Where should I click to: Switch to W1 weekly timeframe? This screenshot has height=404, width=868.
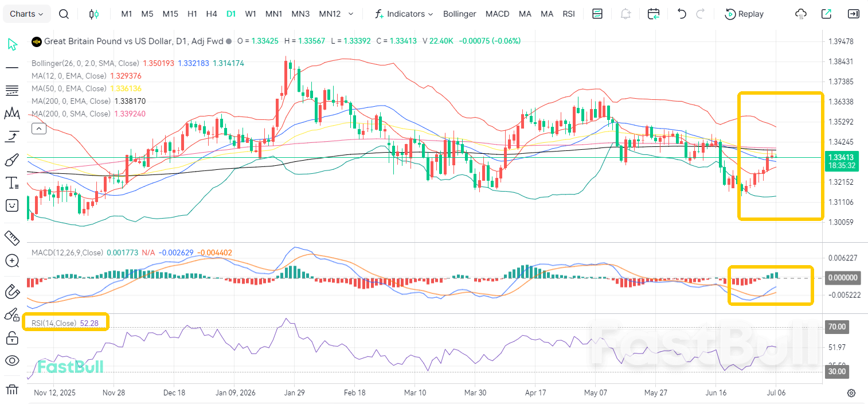point(251,14)
